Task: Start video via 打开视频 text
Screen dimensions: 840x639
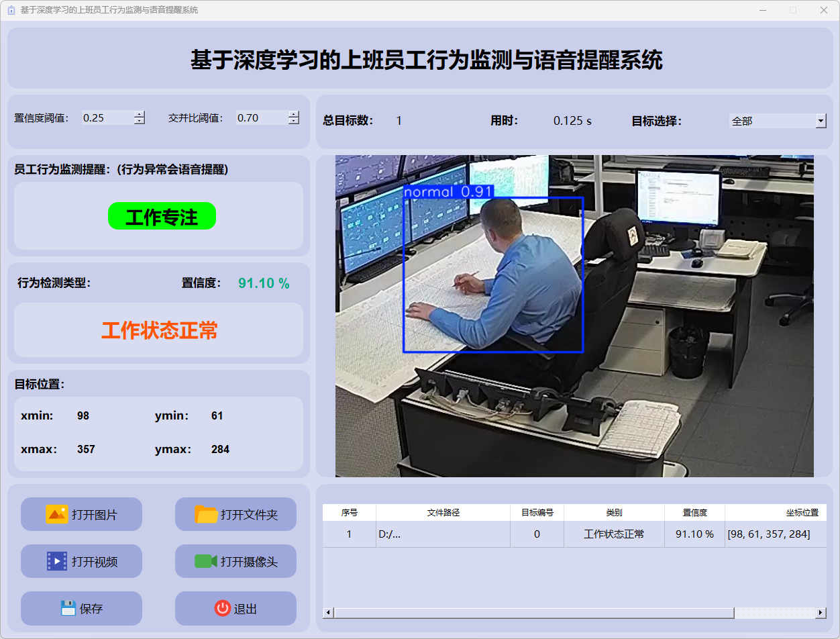Action: pyautogui.click(x=95, y=562)
